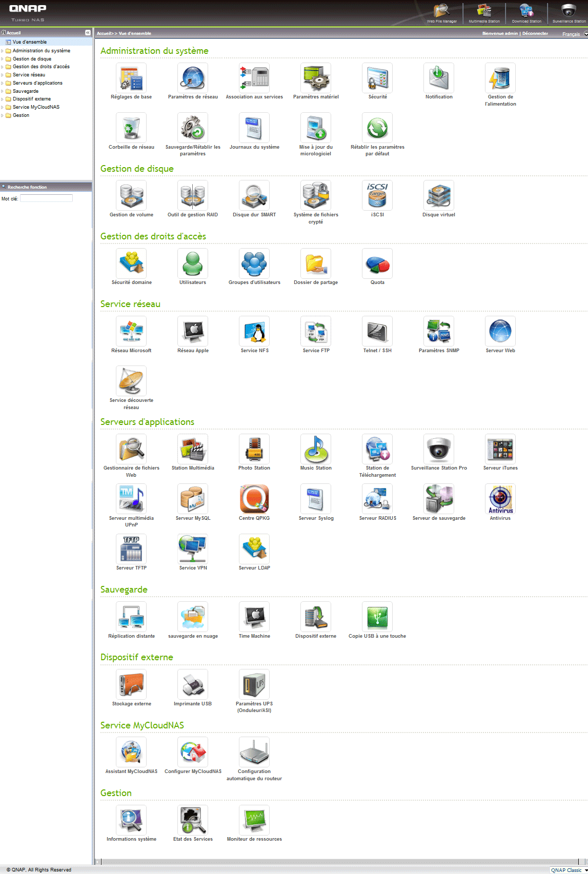
Task: Open the iSCSI target icon
Action: point(377,195)
